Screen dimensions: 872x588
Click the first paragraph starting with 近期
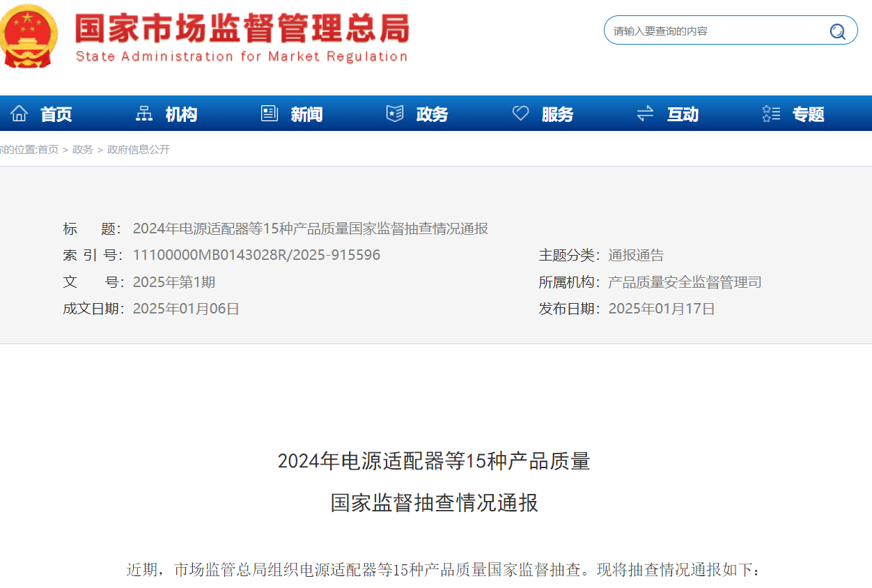click(x=444, y=570)
